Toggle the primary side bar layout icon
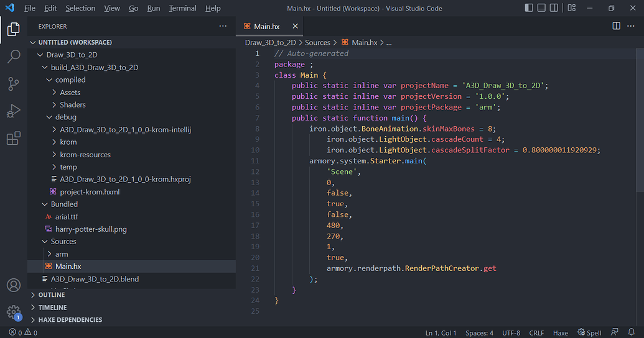 point(529,8)
